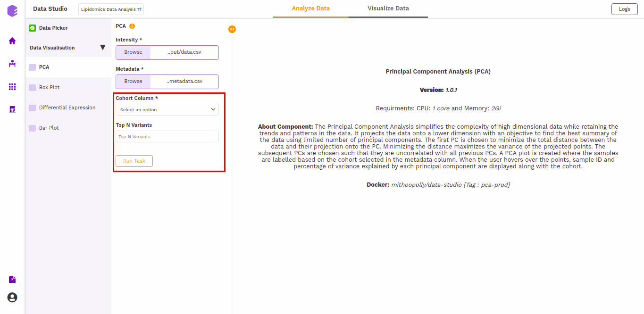Select the Box Plot component checkbox

(x=32, y=88)
